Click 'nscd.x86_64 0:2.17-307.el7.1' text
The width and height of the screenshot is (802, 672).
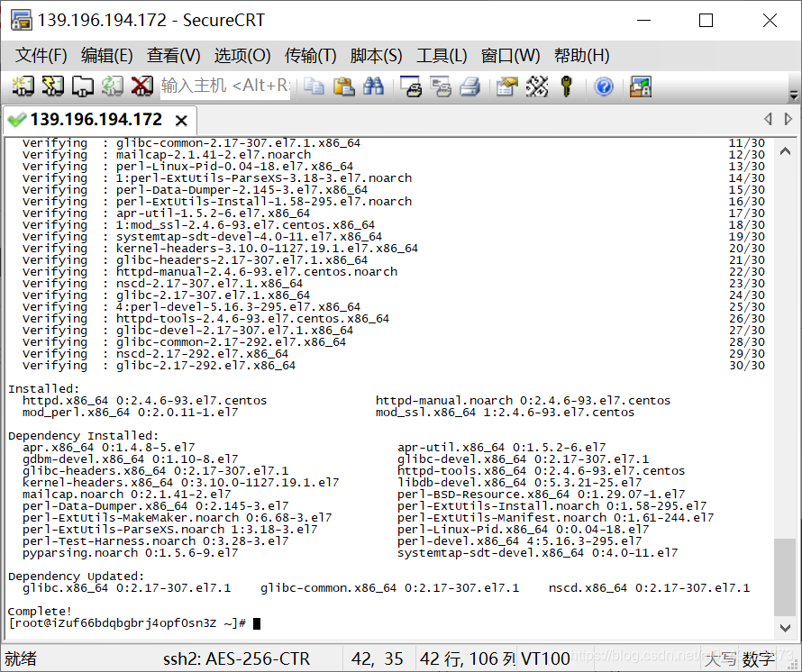tap(649, 588)
